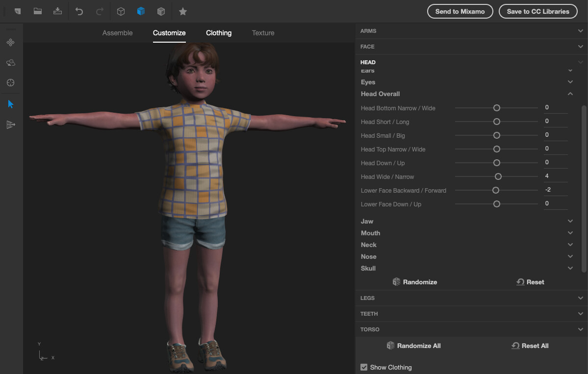Image resolution: width=588 pixels, height=374 pixels.
Task: Open the Texture tab
Action: [262, 33]
